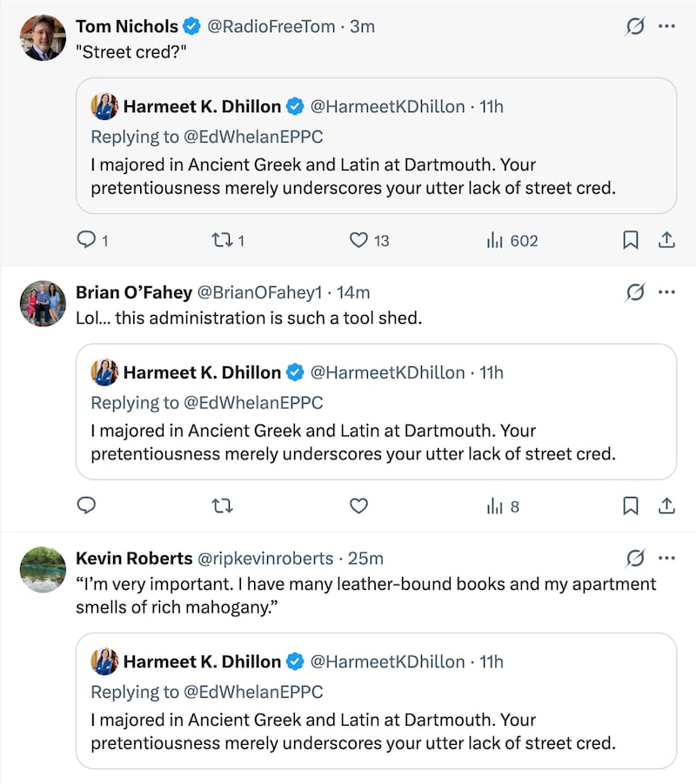Open Kevin Roberts' tweet options menu

pos(668,560)
